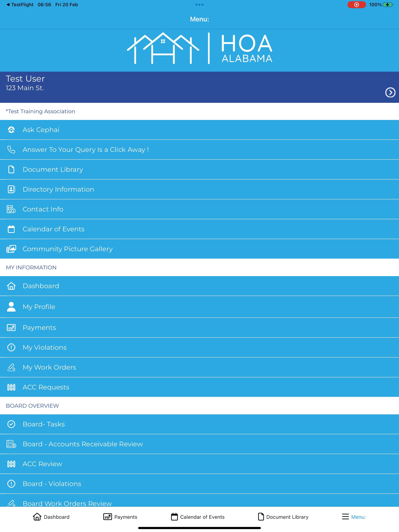Open Calendar of Events tab in bottom bar
The width and height of the screenshot is (399, 532).
[x=198, y=517]
